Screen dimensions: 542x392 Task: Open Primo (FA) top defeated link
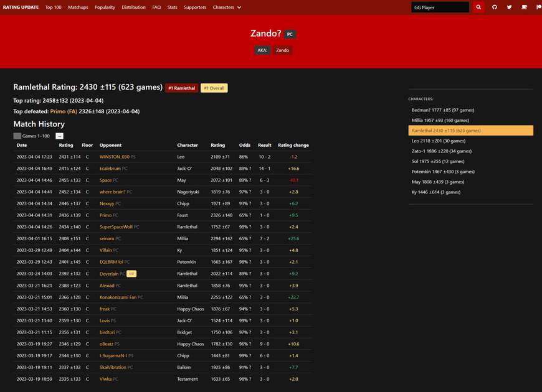64,111
